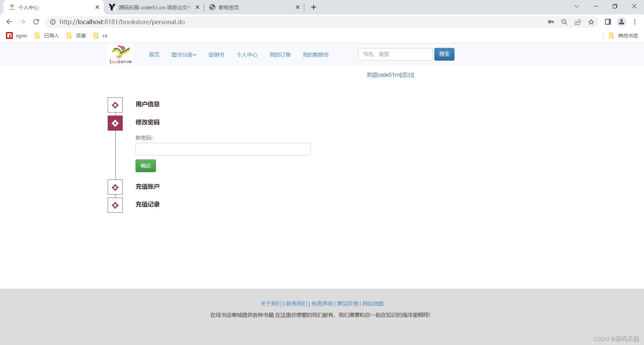
Task: Select the 用户信息 diamond icon
Action: click(115, 105)
